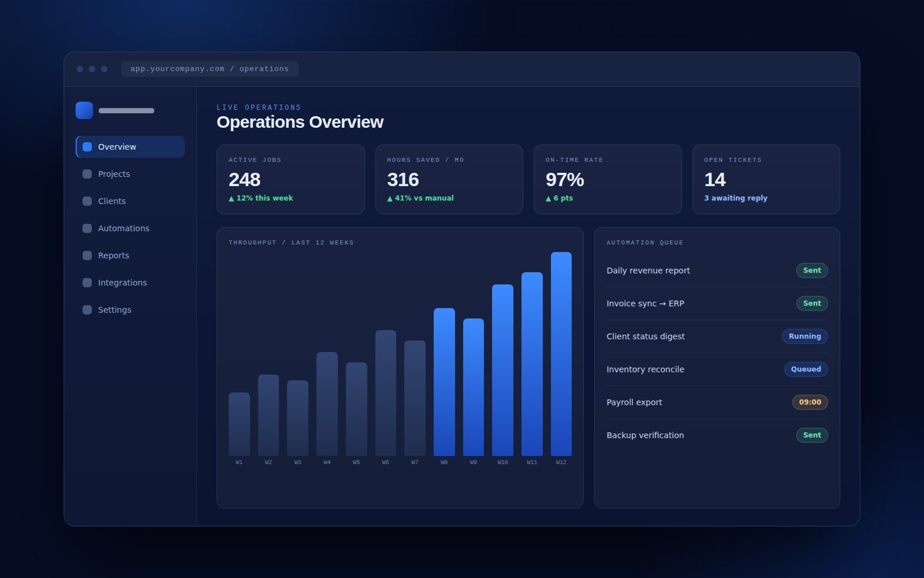The height and width of the screenshot is (578, 924).
Task: Click the Reports sidebar icon
Action: pyautogui.click(x=87, y=255)
